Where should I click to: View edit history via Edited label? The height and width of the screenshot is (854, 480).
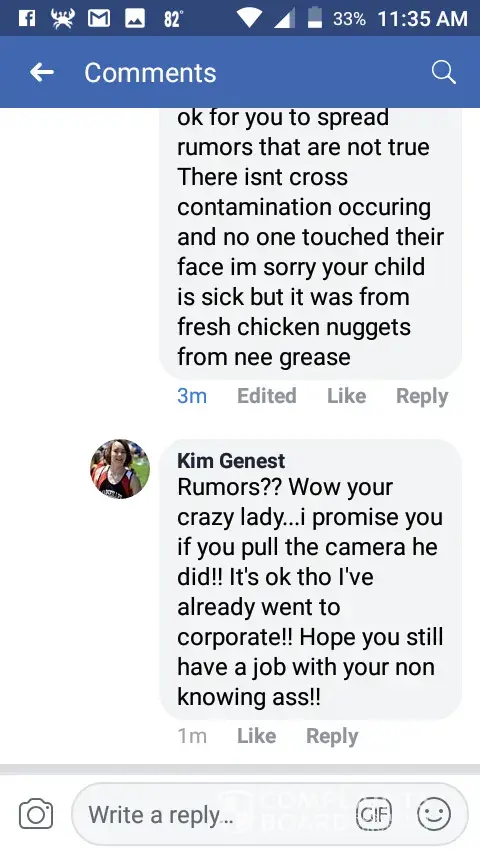point(267,396)
